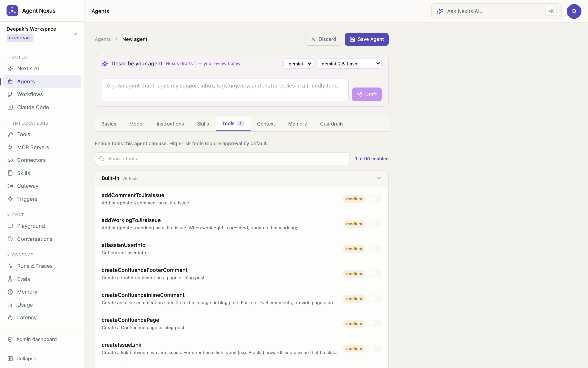Click the Draft button

[367, 94]
